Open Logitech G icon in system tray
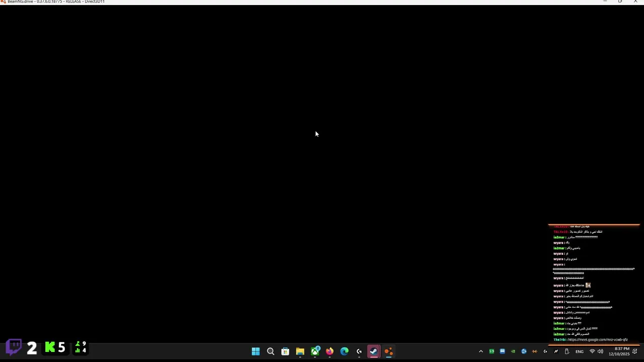Viewport: 644px width, 362px height. click(x=545, y=351)
